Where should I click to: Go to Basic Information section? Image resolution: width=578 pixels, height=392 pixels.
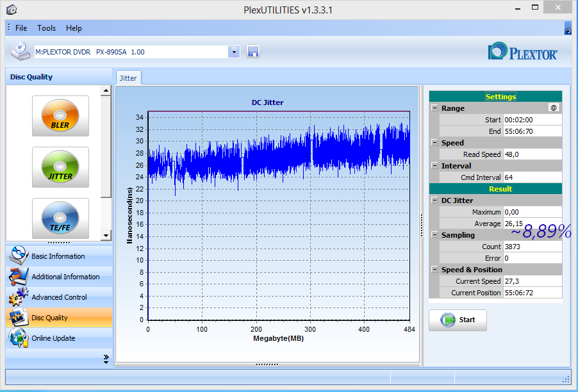[x=59, y=256]
